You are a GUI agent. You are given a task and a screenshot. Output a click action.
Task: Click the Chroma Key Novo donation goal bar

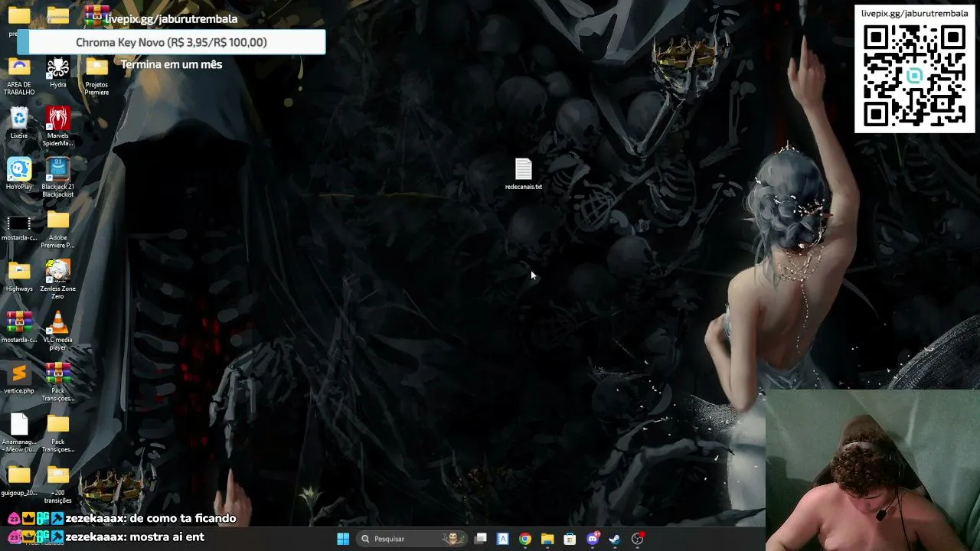(171, 42)
